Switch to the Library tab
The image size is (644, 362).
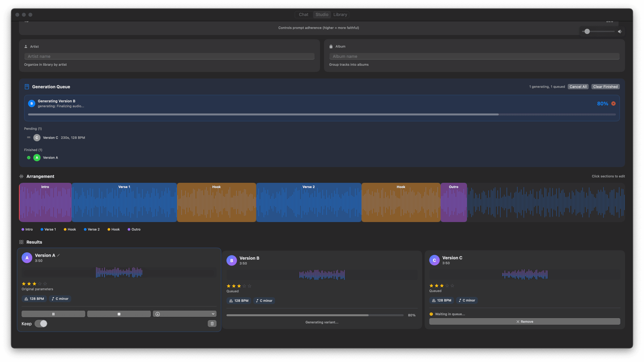coord(340,15)
